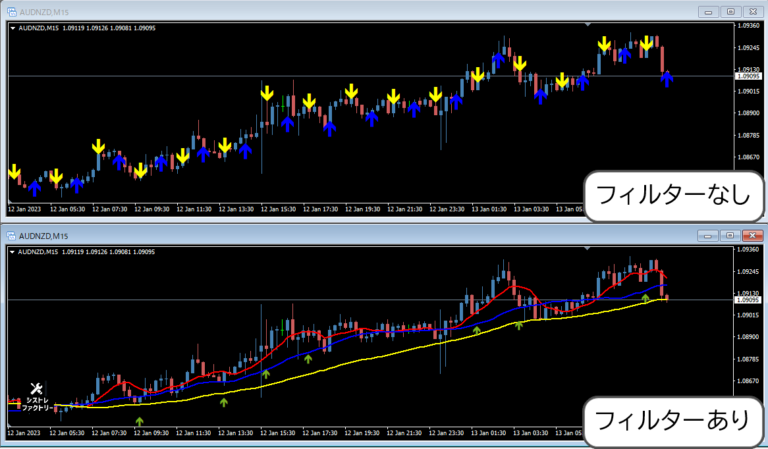
Task: Maximize the top AUDNZD,M15 chart window
Action: pyautogui.click(x=730, y=10)
